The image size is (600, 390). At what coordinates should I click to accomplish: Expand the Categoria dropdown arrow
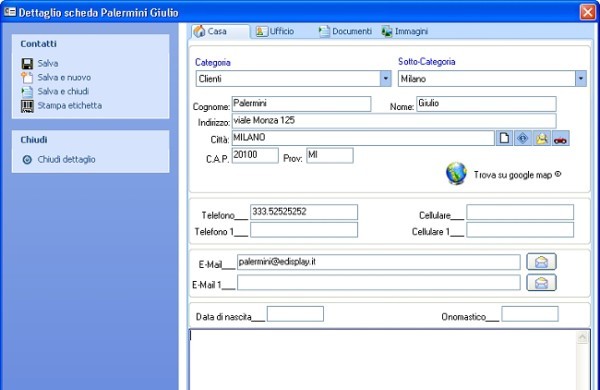click(x=386, y=78)
